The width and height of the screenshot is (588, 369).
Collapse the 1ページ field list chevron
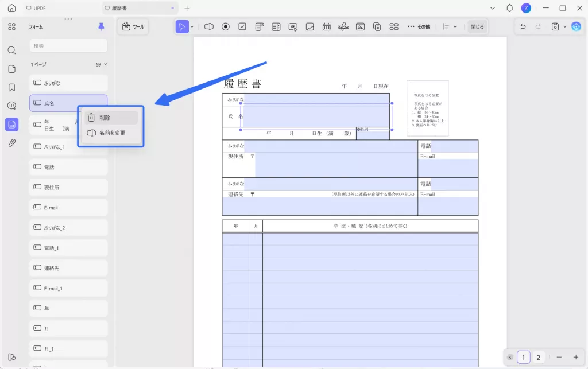[x=106, y=64]
